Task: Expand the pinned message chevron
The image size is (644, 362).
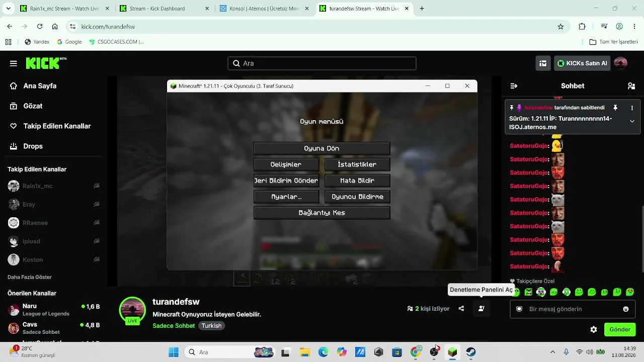Action: (x=632, y=121)
